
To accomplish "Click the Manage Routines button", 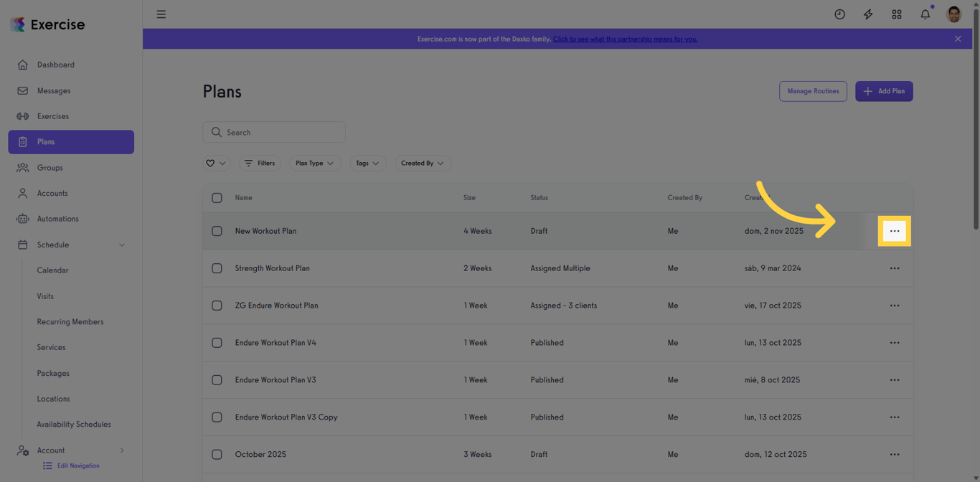I will coord(813,91).
